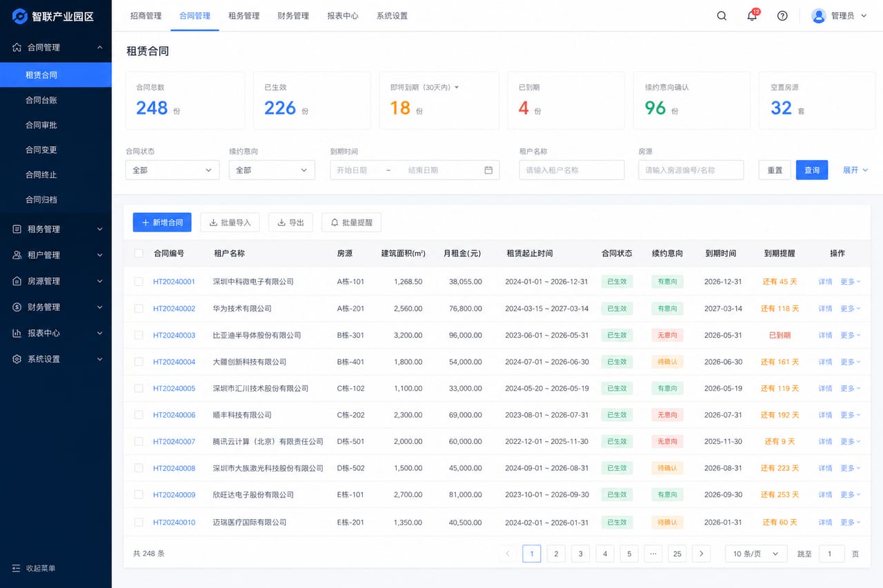Click the 房源管理 building icon in sidebar

pos(17,281)
